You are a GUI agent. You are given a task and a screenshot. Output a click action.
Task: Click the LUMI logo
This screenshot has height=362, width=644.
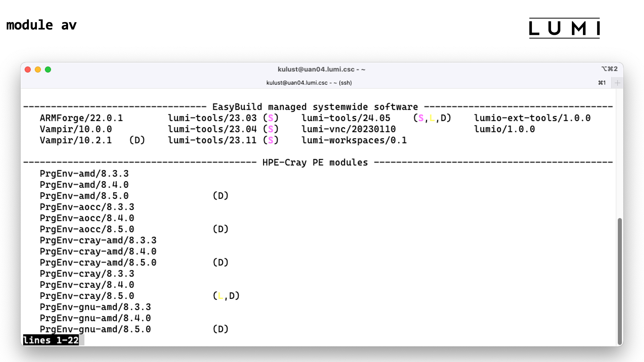pyautogui.click(x=565, y=28)
